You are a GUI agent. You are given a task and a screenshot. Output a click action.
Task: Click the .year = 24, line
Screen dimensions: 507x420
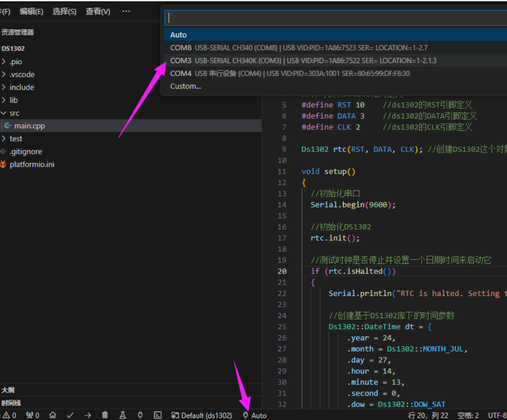coord(371,338)
